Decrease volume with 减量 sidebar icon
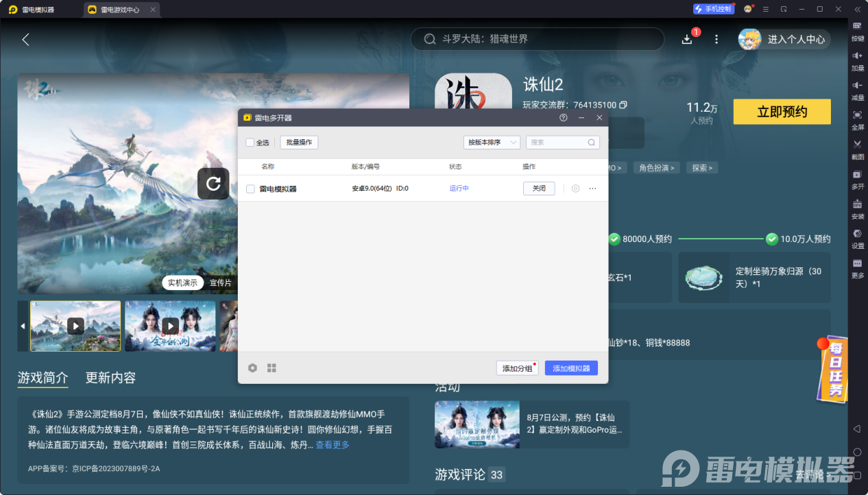Viewport: 868px width, 495px height. click(857, 90)
